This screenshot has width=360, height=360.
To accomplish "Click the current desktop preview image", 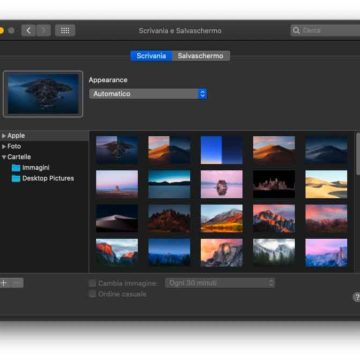I will click(x=43, y=94).
